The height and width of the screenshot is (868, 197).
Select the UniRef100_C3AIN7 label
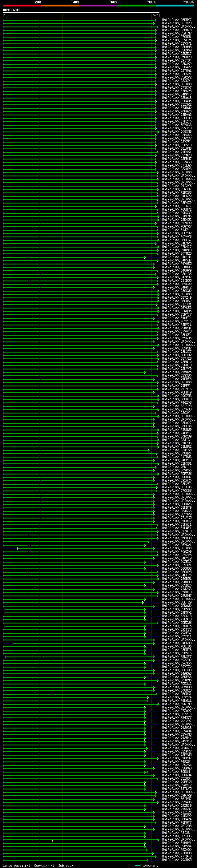click(177, 33)
